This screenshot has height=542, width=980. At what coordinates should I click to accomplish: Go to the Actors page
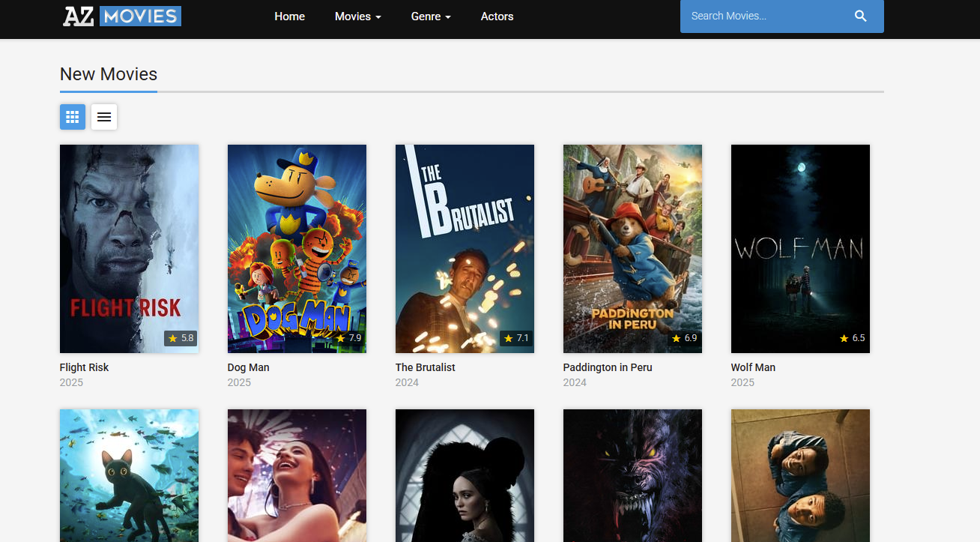click(x=497, y=16)
